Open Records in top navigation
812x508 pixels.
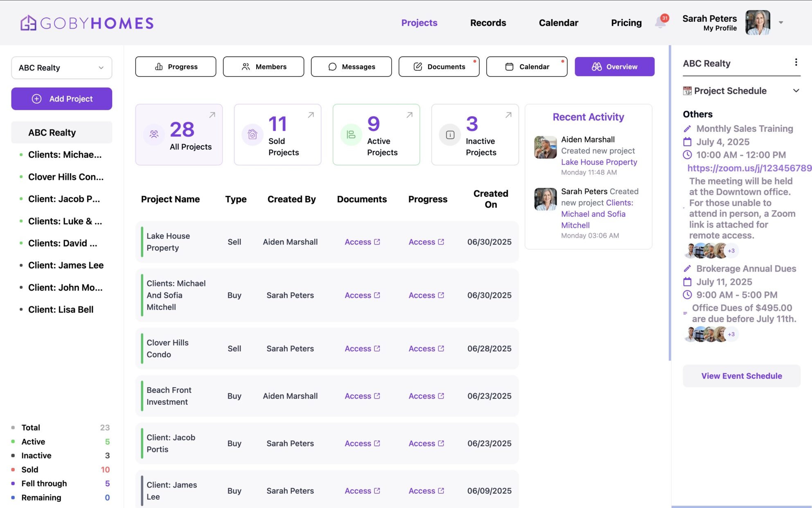(x=488, y=23)
